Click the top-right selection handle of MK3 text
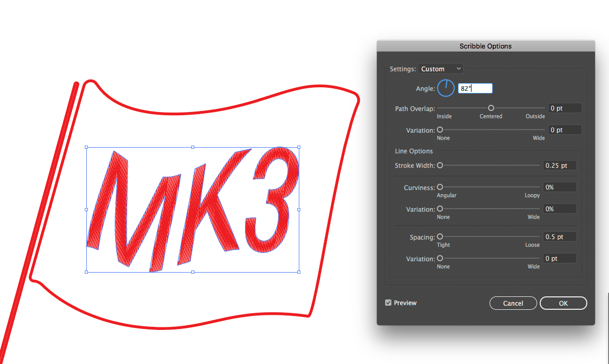 click(299, 148)
